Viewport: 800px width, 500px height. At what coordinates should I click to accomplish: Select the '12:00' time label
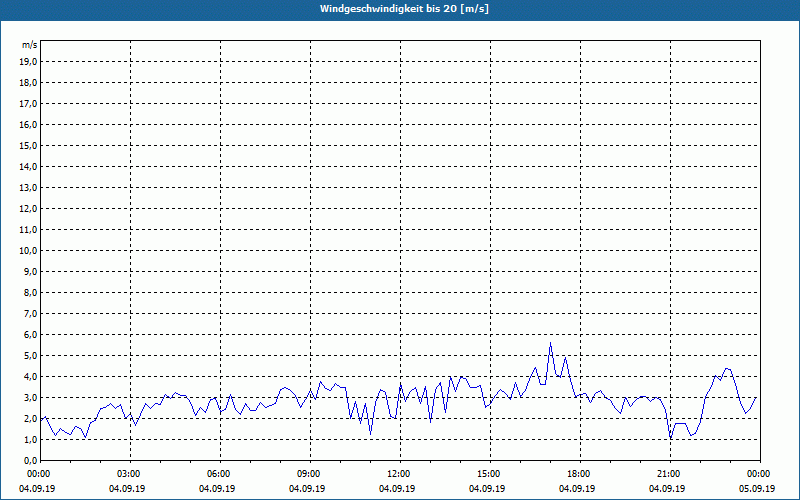(400, 474)
